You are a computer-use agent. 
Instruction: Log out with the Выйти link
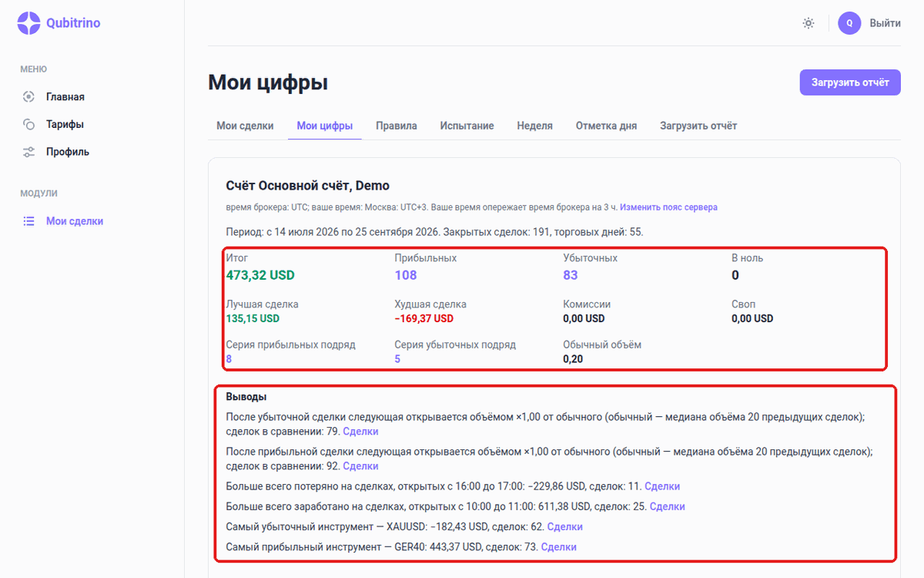click(x=885, y=23)
